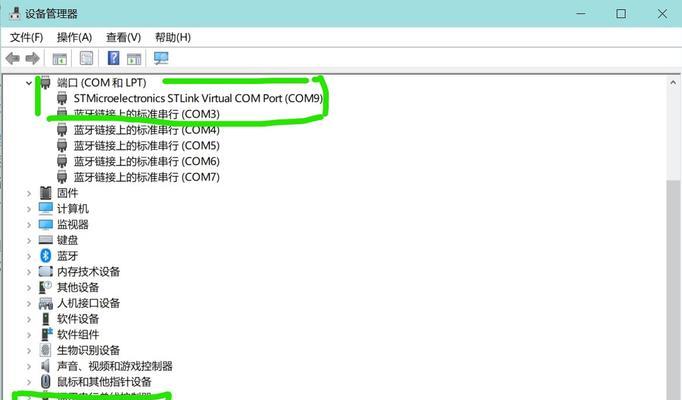Expand the 固件 category
Image resolution: width=682 pixels, height=400 pixels.
(x=29, y=193)
